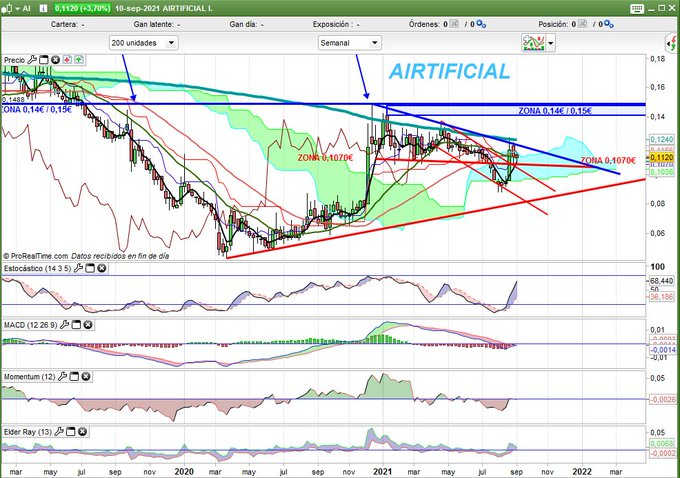Click the Exposición field
The image size is (680, 478).
pyautogui.click(x=336, y=24)
